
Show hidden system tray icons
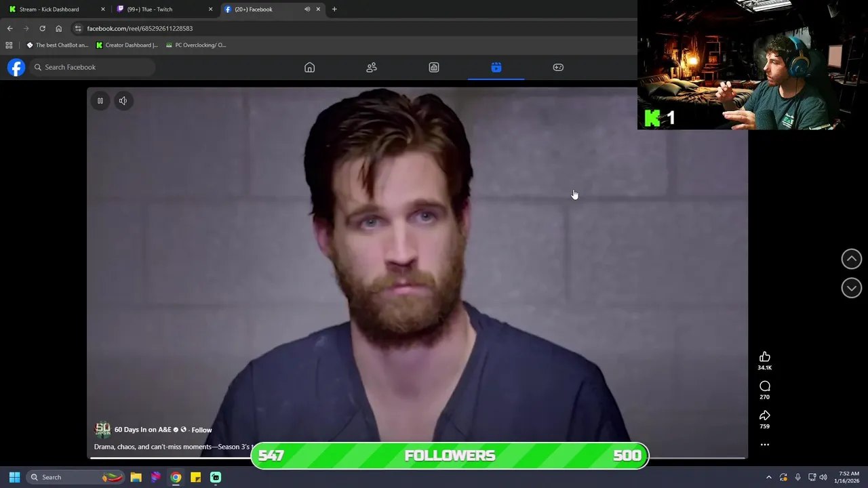[768, 477]
